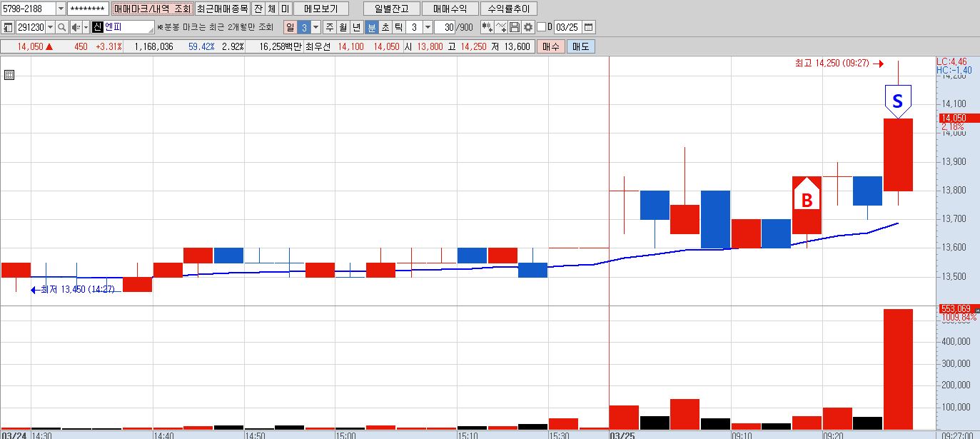980x439 pixels.
Task: Click the blue 59.42% figure
Action: pos(203,46)
